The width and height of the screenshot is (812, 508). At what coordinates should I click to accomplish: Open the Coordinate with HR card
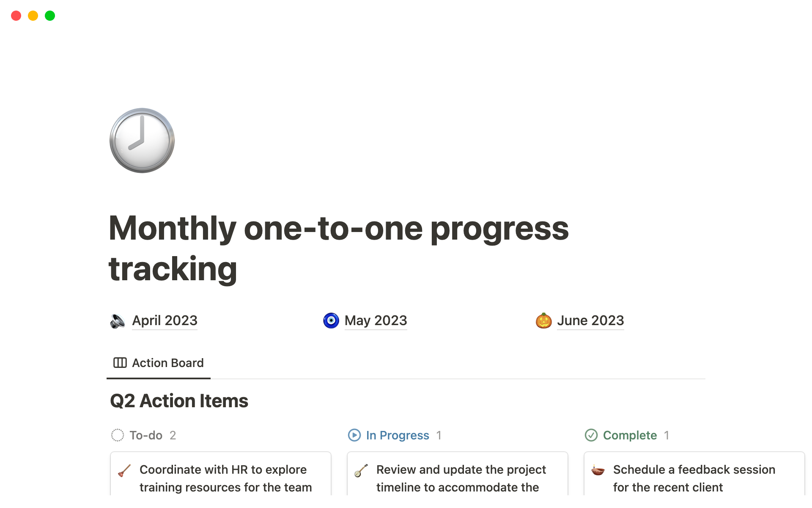point(225,478)
